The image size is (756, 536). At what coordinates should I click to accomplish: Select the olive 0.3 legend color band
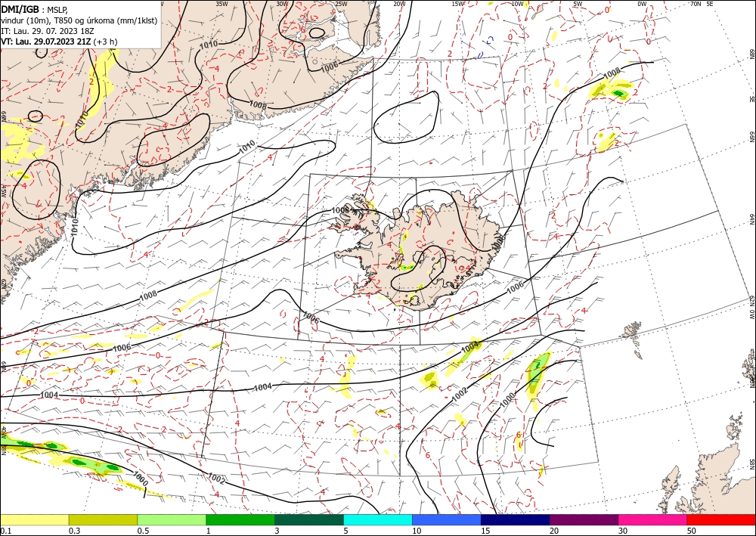[x=103, y=519]
